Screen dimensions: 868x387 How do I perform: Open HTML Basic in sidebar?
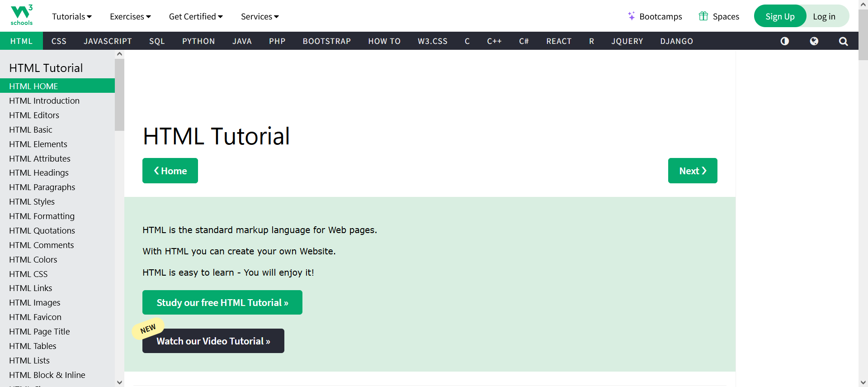point(57,129)
